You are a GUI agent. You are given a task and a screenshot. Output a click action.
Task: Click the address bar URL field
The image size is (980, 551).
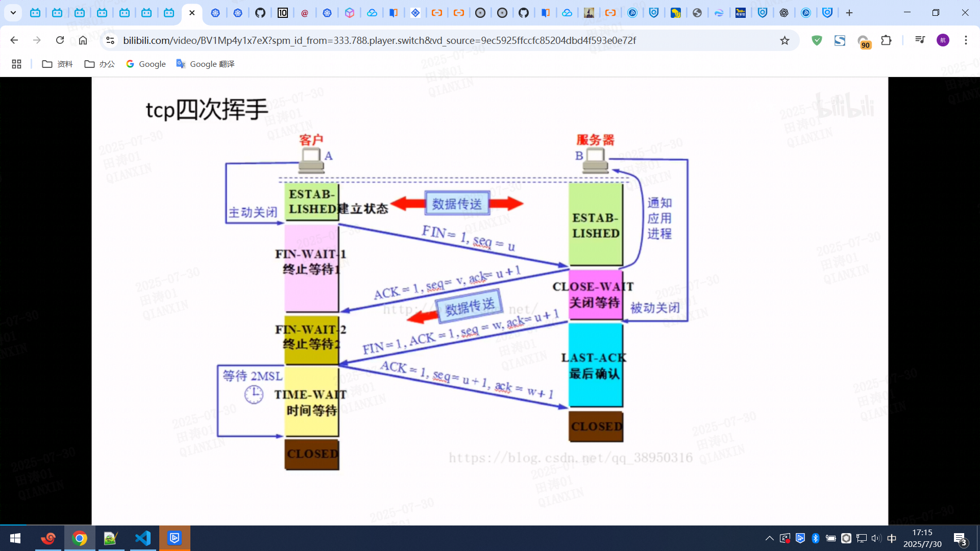pyautogui.click(x=379, y=40)
